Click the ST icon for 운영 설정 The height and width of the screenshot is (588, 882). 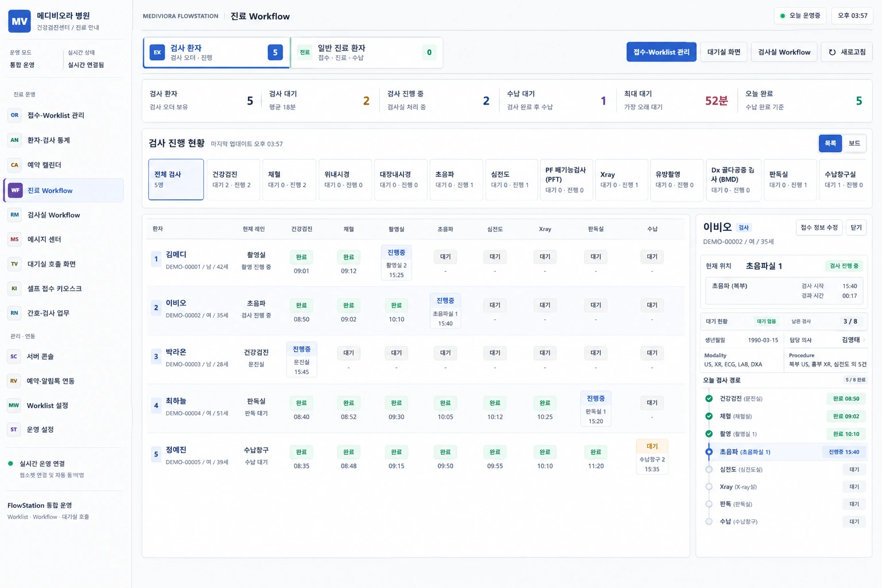pos(14,430)
